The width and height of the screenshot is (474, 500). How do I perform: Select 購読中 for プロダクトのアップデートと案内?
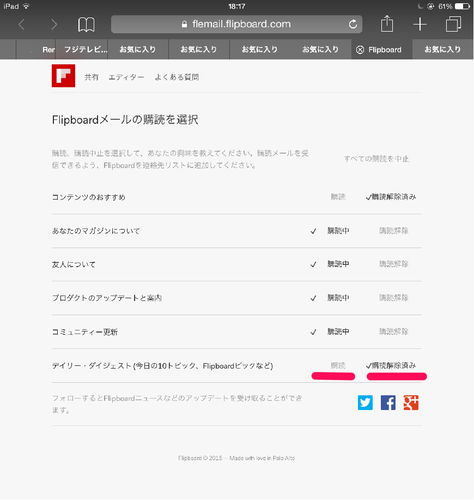[x=338, y=298]
